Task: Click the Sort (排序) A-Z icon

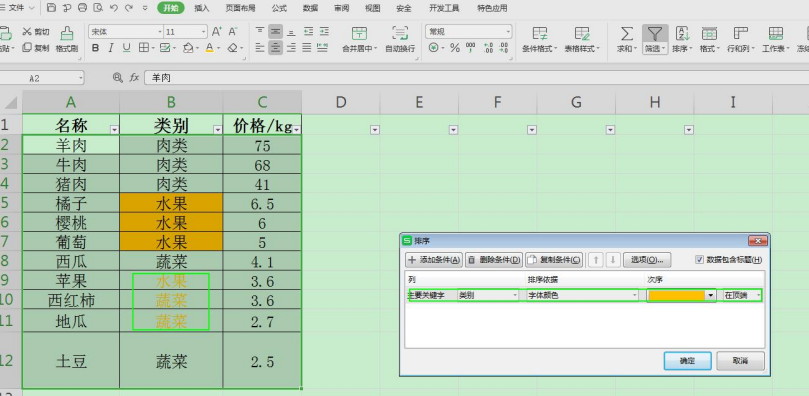Action: coord(683,34)
